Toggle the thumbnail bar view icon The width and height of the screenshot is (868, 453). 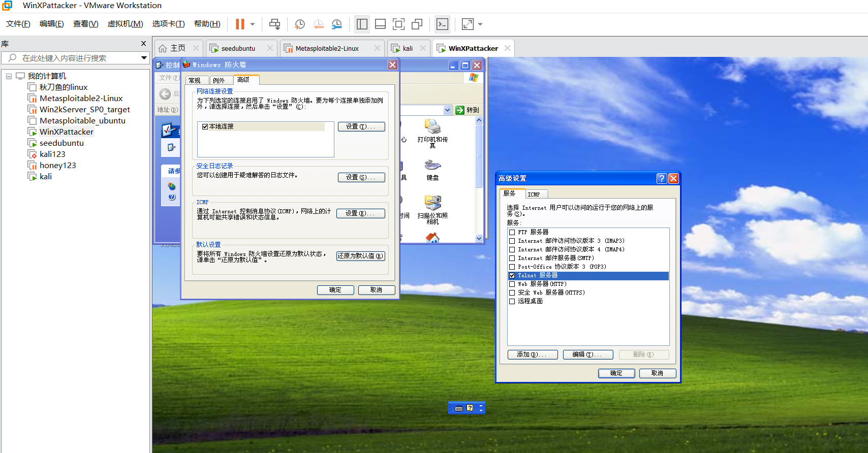pos(380,24)
